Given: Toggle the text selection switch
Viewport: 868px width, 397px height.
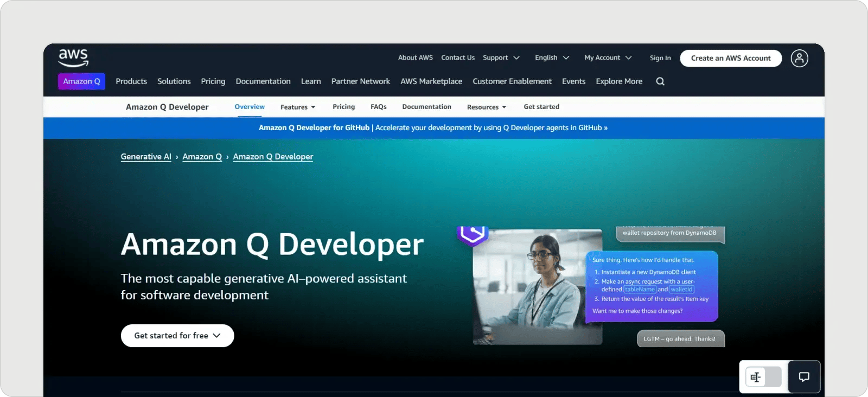Looking at the screenshot, I should [x=763, y=377].
